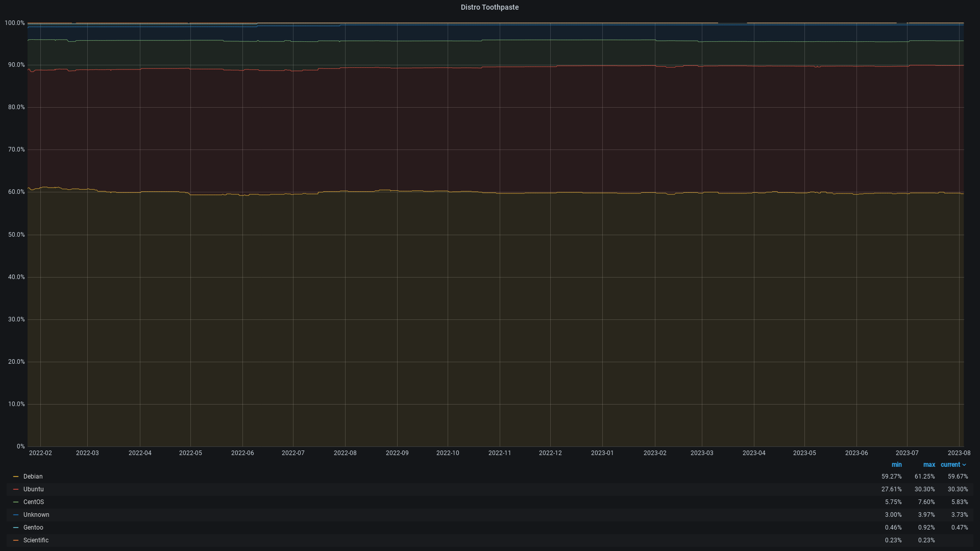
Task: Click the 2022-02 x-axis label
Action: (40, 453)
